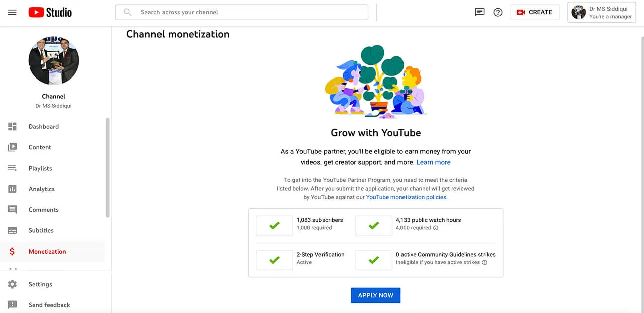
Task: Click the APPLY NOW button
Action: 375,295
